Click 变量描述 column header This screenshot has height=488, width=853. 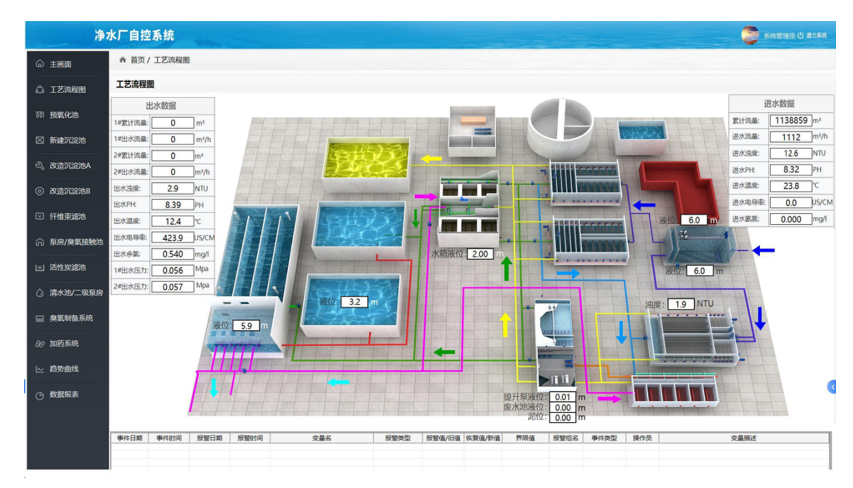(744, 438)
